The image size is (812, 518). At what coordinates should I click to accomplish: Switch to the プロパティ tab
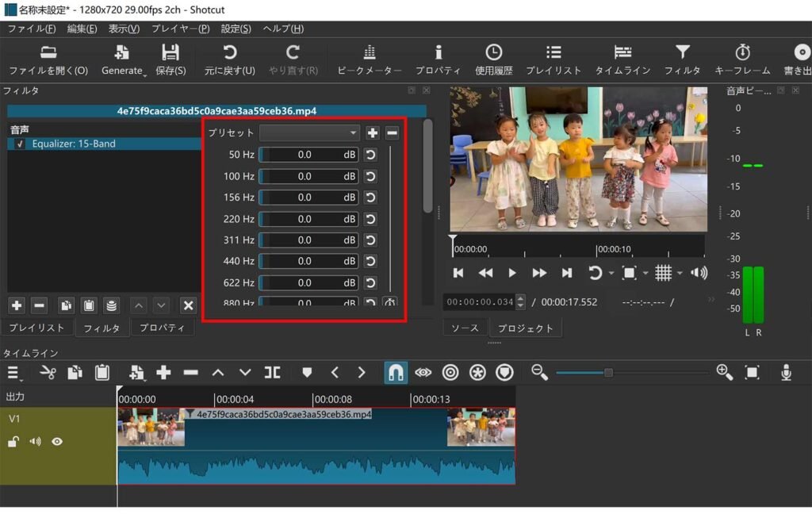click(x=163, y=327)
